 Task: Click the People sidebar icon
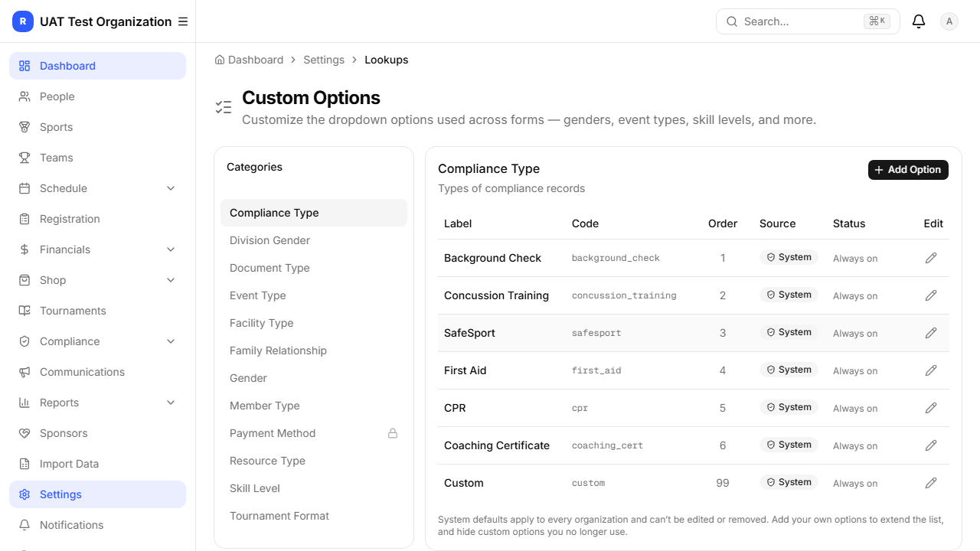coord(24,96)
